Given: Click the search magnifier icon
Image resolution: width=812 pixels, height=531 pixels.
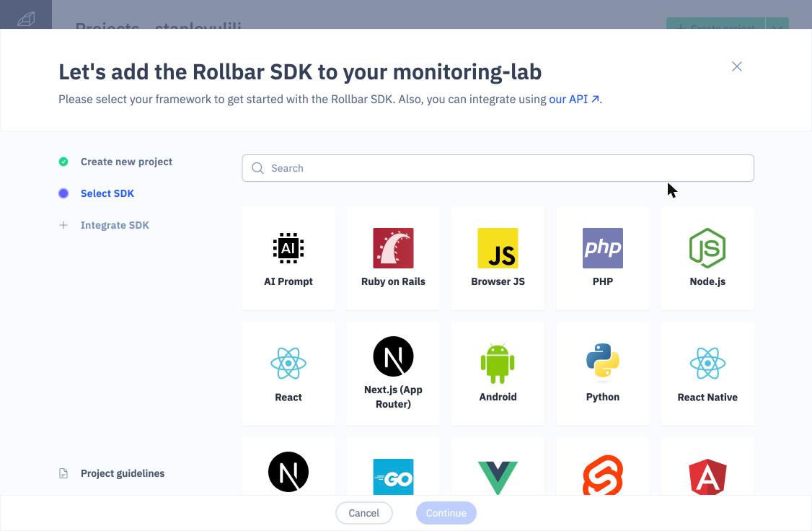Looking at the screenshot, I should click(257, 168).
